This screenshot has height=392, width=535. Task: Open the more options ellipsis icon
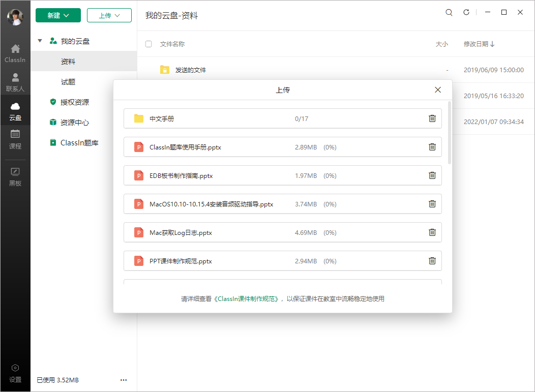click(x=124, y=380)
